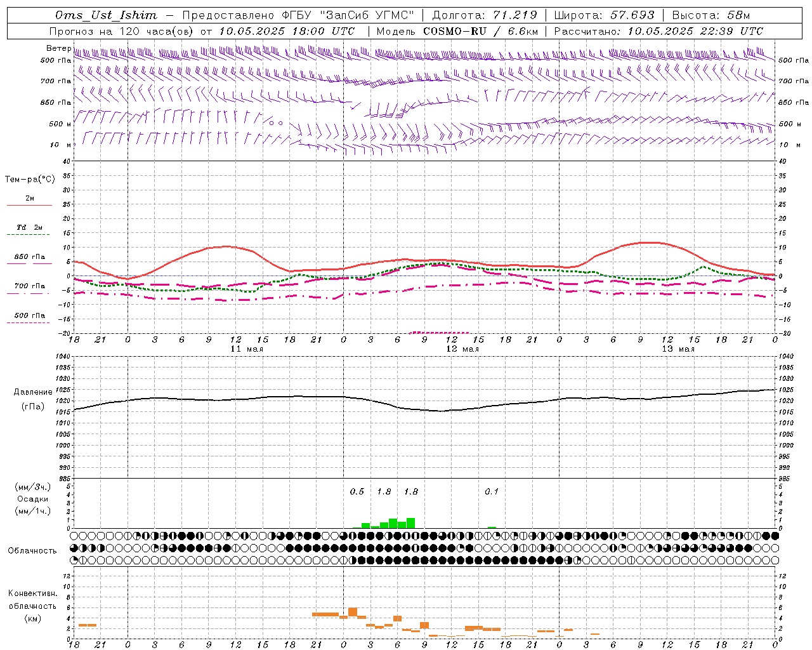Screen dimensions: 812x650
Task: Select the Высота: 58м label
Action: pos(711,15)
